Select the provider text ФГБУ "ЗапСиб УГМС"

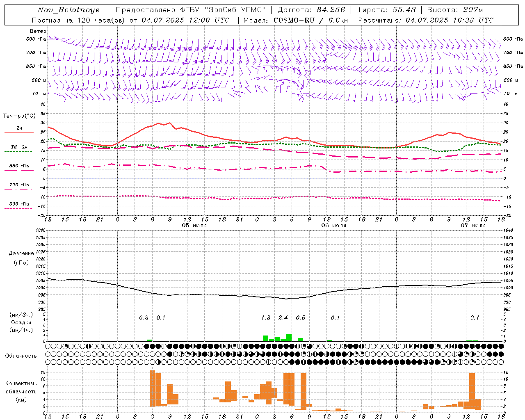(x=223, y=10)
